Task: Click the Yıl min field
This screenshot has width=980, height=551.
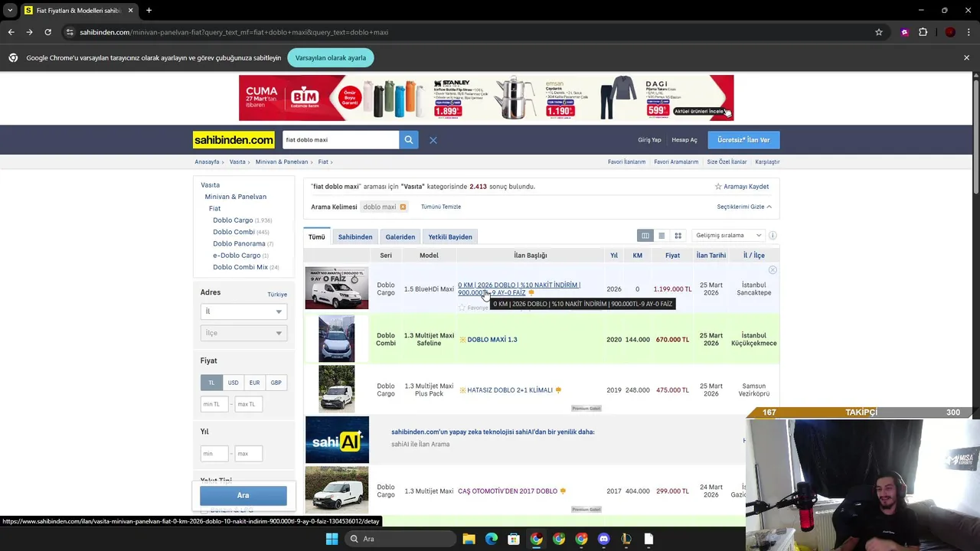Action: [214, 454]
